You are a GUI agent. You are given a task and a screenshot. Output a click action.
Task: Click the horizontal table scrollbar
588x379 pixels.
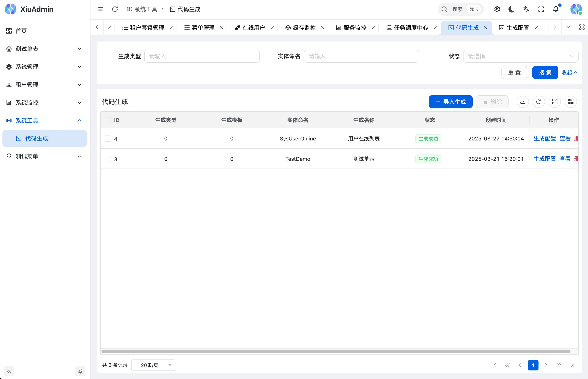tap(340, 352)
